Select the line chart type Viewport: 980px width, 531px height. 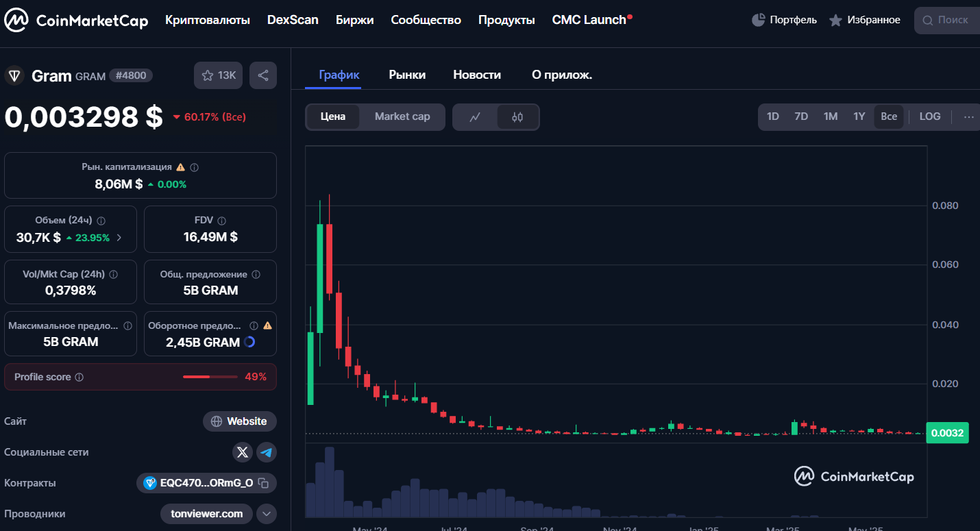tap(475, 117)
